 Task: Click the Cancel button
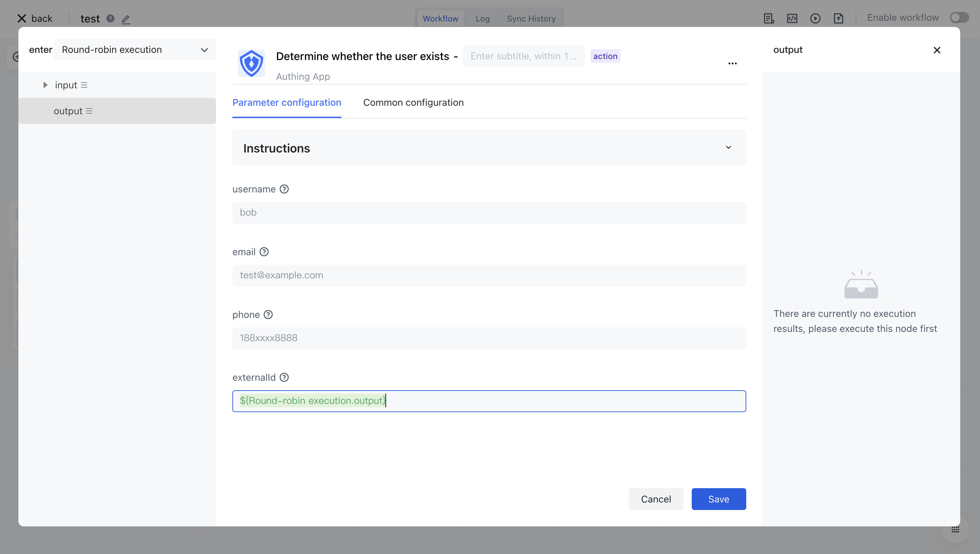656,499
